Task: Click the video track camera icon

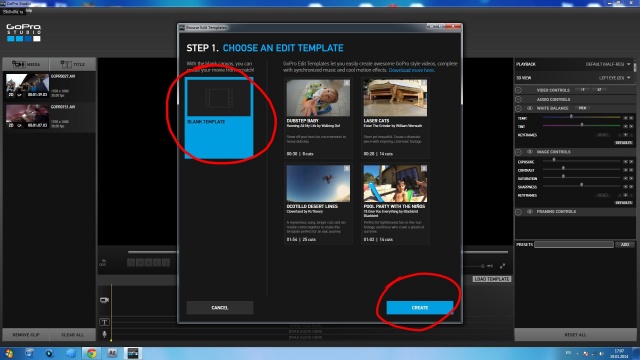Action: (x=104, y=300)
